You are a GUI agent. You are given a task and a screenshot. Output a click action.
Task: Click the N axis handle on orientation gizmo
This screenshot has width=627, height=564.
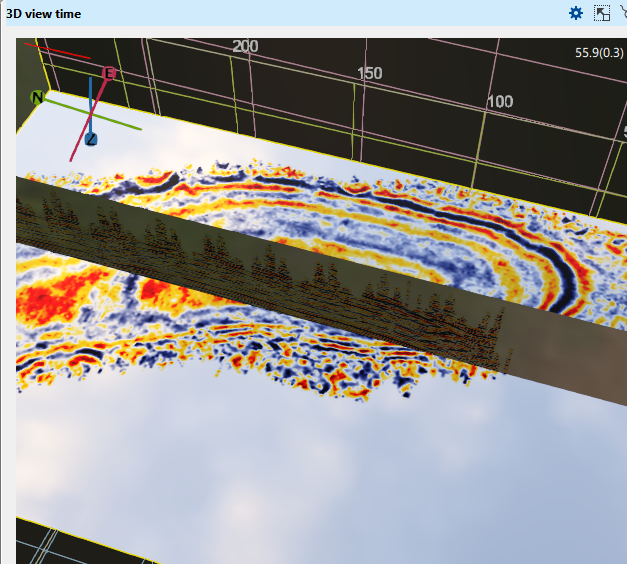pyautogui.click(x=37, y=98)
